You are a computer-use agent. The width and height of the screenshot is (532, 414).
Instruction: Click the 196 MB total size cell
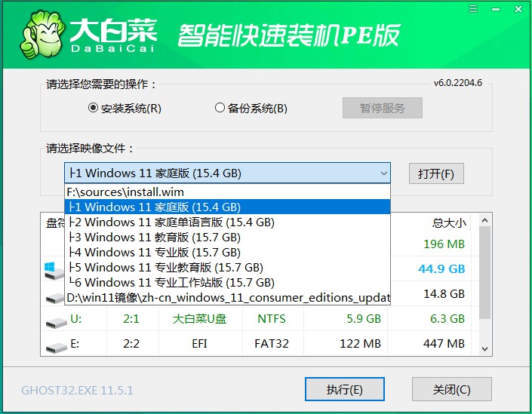(x=444, y=244)
